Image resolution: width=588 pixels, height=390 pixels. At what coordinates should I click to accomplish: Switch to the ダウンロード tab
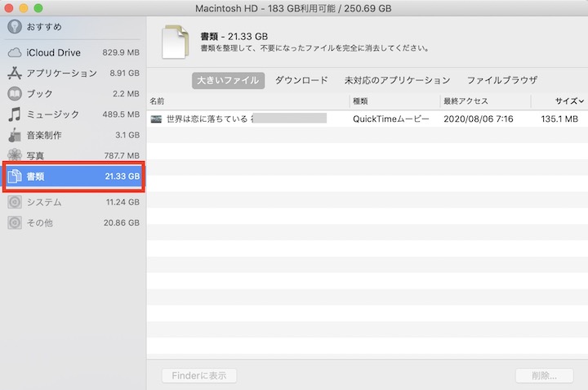click(301, 80)
